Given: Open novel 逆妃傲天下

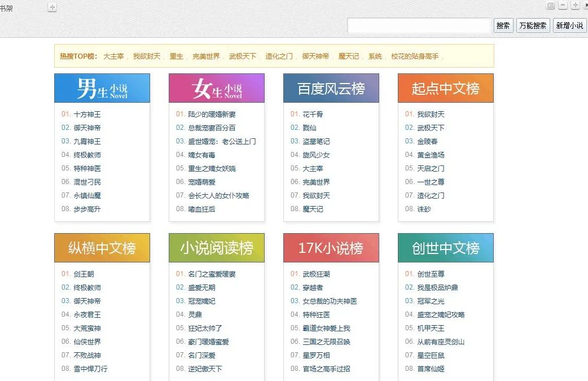Looking at the screenshot, I should point(205,369).
